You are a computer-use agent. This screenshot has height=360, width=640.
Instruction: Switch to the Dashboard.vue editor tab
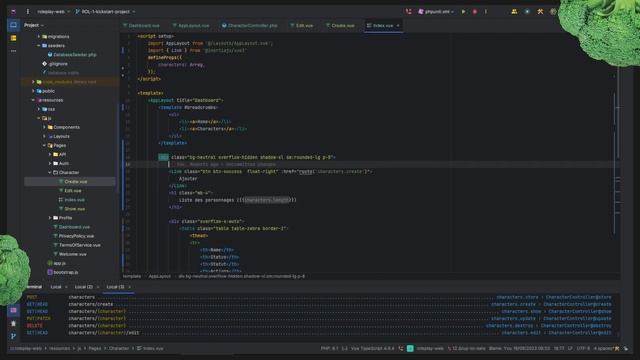[141, 25]
